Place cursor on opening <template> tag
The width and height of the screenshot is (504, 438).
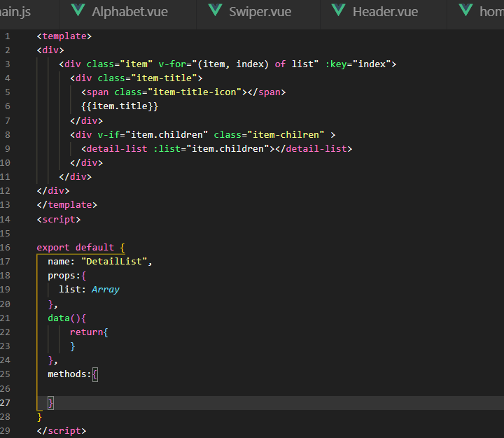[64, 36]
